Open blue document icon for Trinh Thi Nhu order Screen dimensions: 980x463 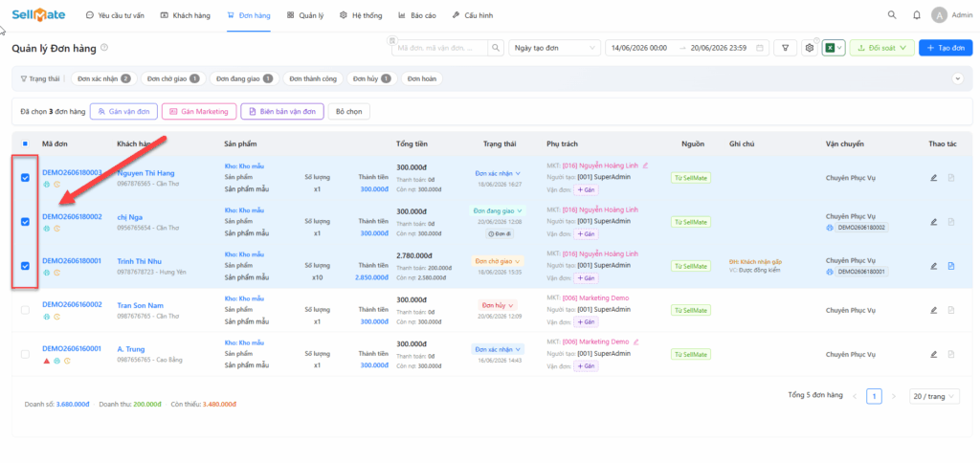tap(950, 266)
